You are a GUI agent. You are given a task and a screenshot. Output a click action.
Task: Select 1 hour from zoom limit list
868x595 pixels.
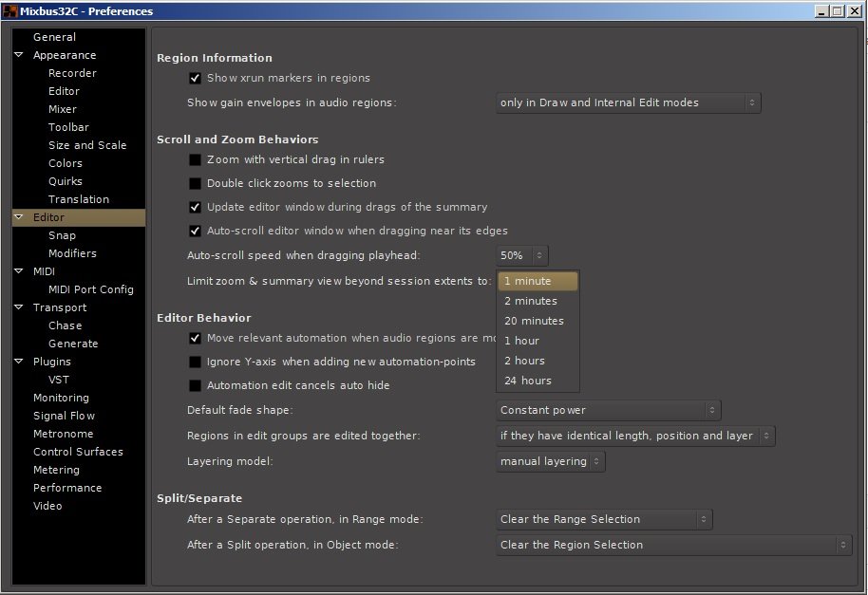pyautogui.click(x=538, y=341)
